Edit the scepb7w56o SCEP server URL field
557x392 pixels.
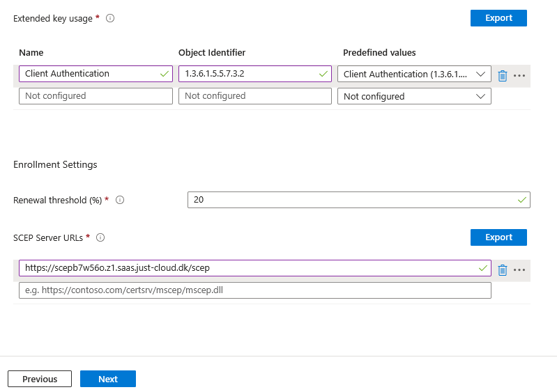[255, 268]
